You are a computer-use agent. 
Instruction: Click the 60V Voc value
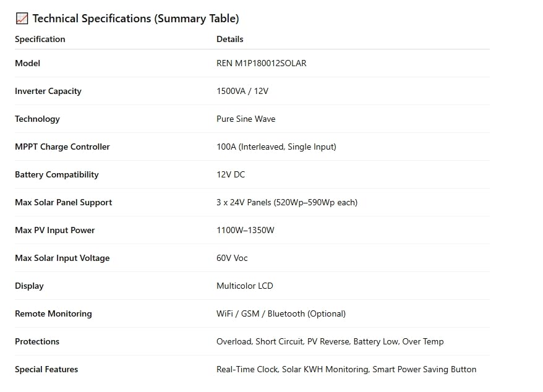click(232, 258)
